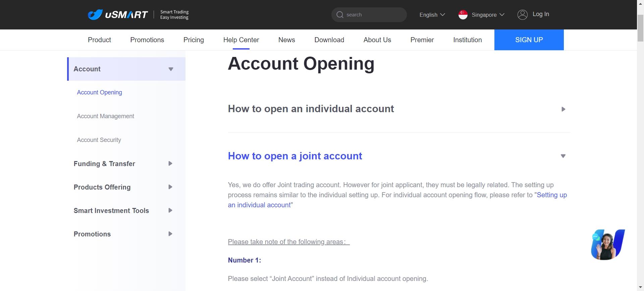Expand the Products Offering section
Viewport: 644px width, 291px height.
coord(170,187)
